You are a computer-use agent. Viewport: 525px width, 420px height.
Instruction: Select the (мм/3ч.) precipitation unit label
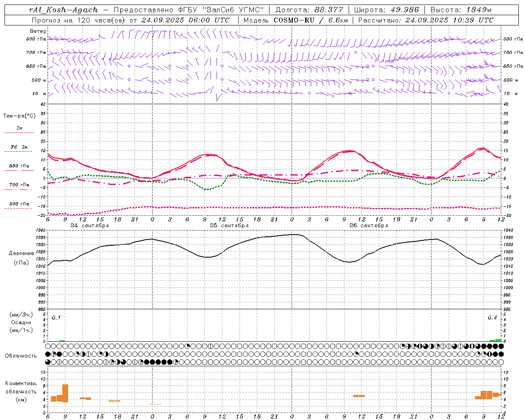(x=21, y=315)
